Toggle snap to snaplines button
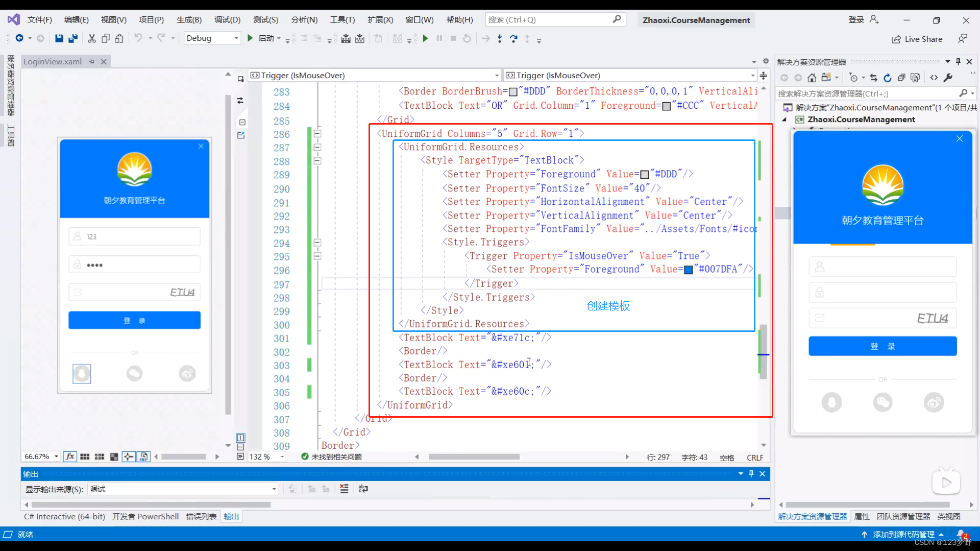980x551 pixels. [129, 457]
